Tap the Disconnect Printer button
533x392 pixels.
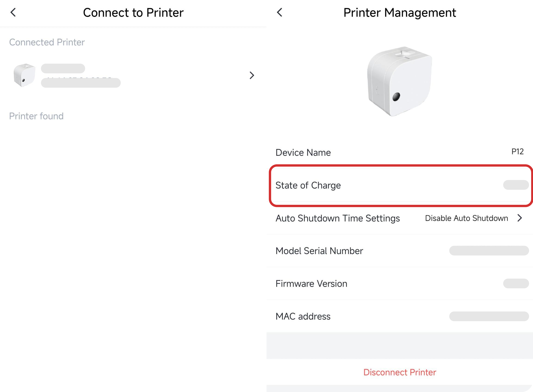[x=400, y=372]
